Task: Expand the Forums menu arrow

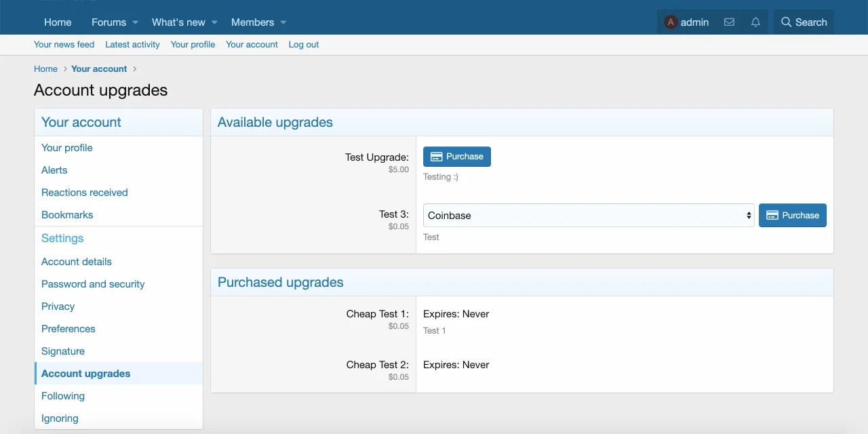Action: pos(136,22)
